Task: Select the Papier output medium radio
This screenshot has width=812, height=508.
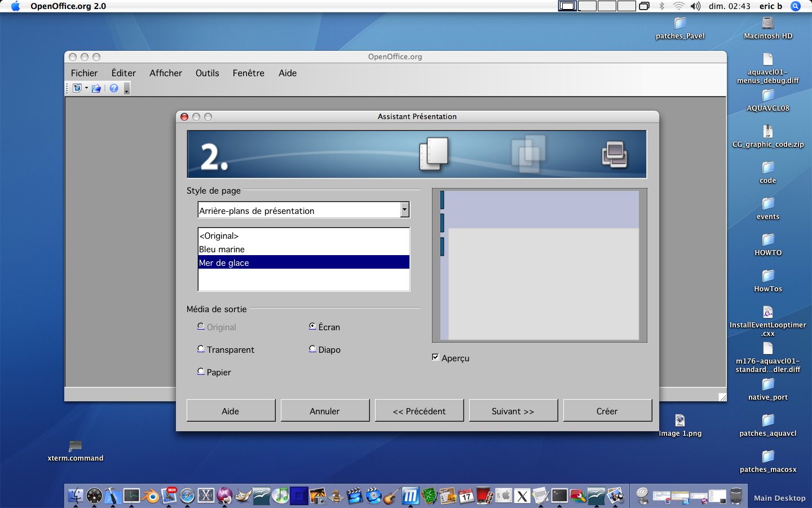Action: (x=201, y=371)
